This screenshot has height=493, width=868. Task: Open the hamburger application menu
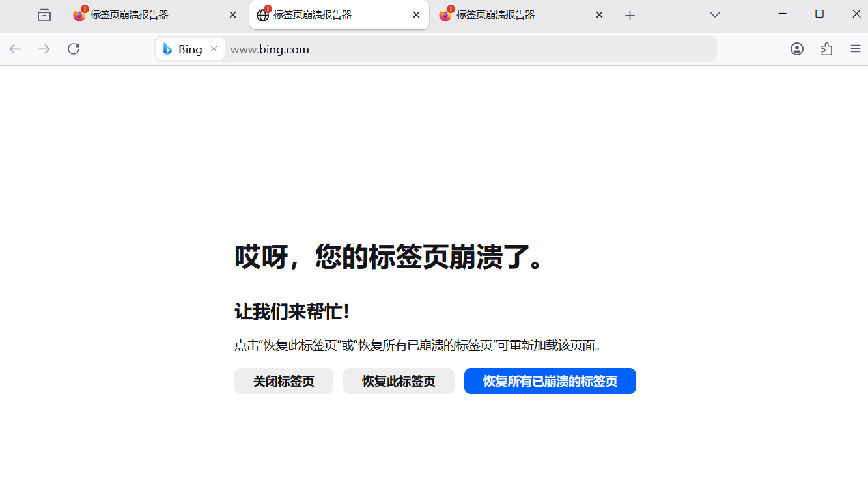tap(856, 49)
